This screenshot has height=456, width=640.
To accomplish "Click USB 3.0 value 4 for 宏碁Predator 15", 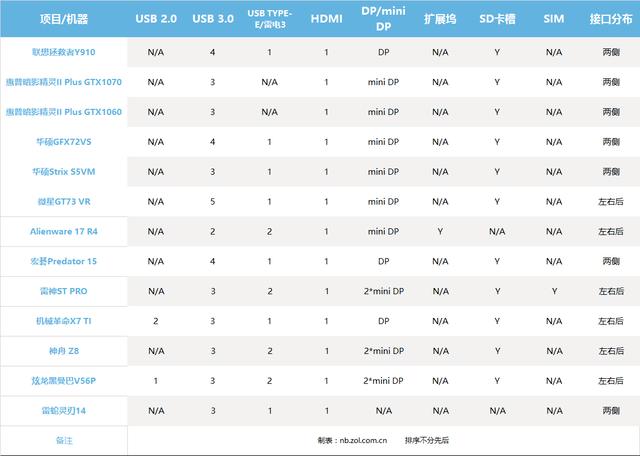I will (x=213, y=261).
